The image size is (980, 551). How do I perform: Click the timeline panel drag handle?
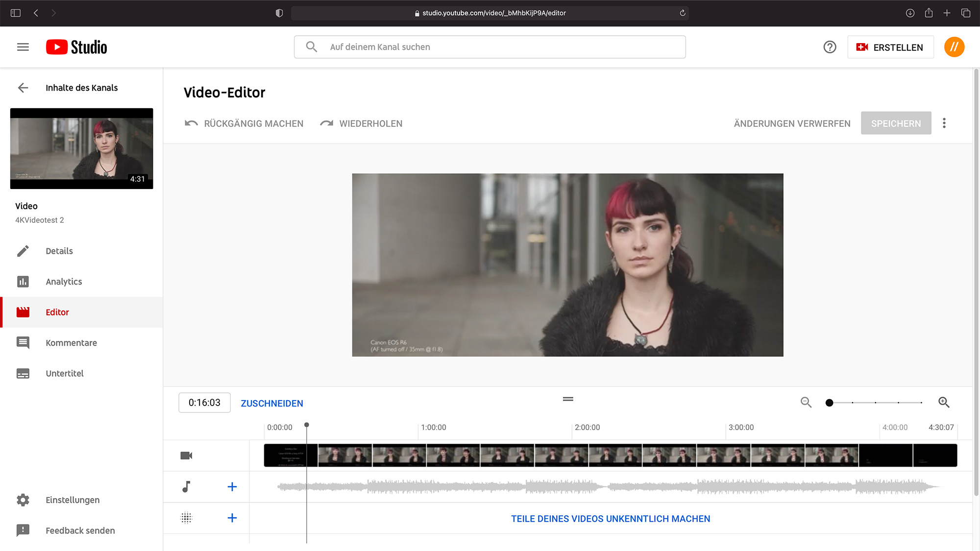coord(568,399)
